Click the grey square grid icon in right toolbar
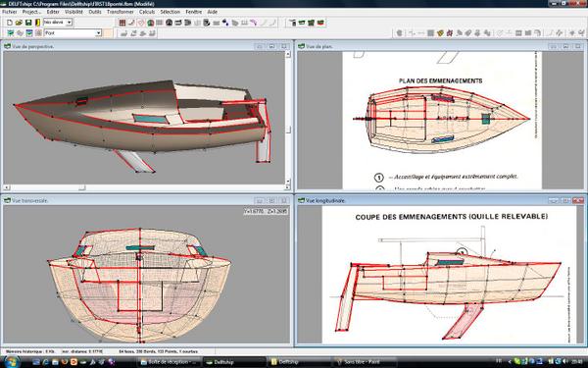 coord(431,33)
